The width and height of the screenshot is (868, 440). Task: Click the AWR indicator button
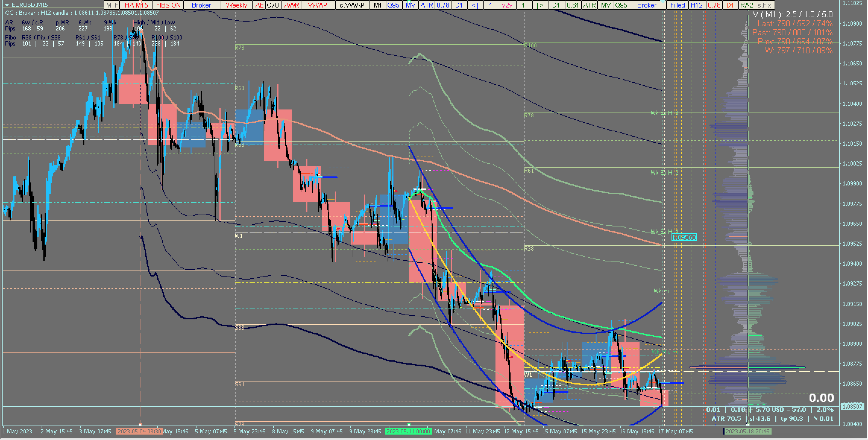coord(291,5)
